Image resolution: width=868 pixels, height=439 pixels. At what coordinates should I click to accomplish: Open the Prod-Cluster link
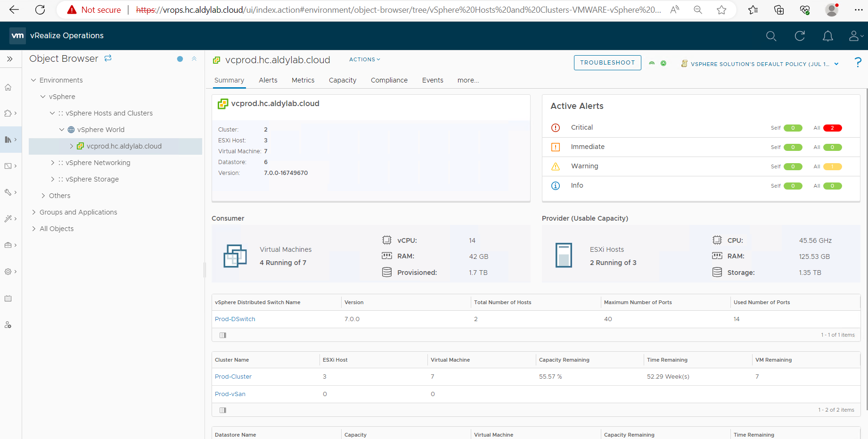pos(233,377)
